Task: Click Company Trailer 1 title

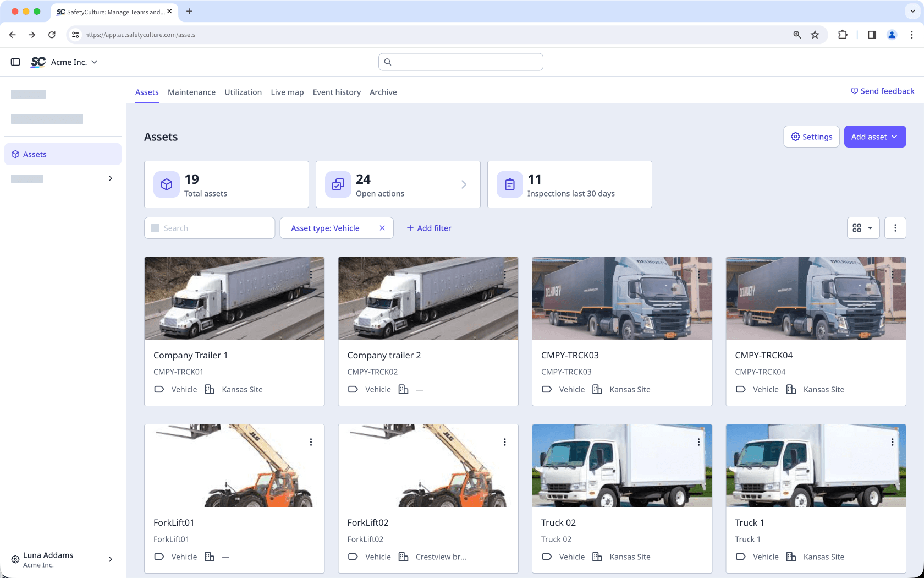Action: tap(190, 355)
